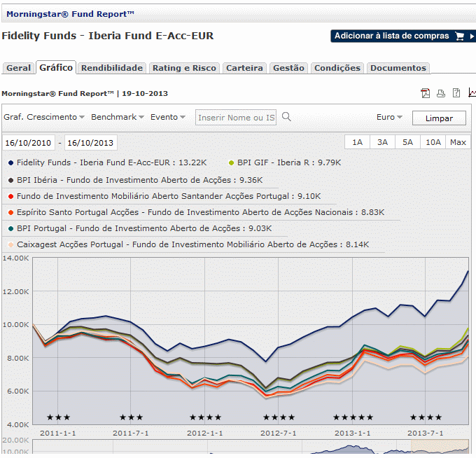The height and width of the screenshot is (458, 476).
Task: Click the Inserir Nome ou ISIN search field
Action: (236, 117)
